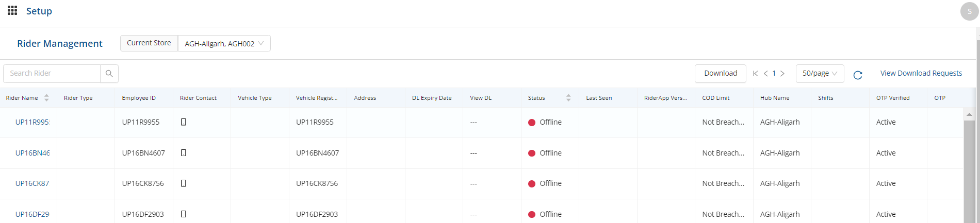The image size is (980, 223).
Task: Click the search magnifier icon
Action: (x=109, y=74)
